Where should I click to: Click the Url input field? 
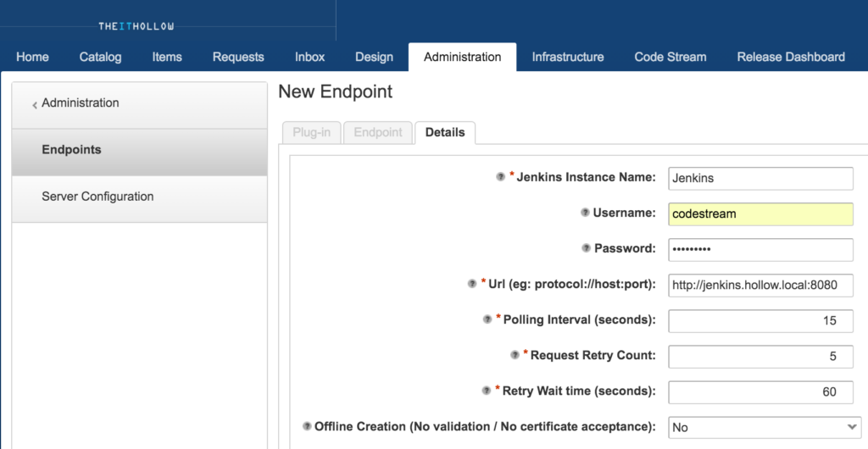click(760, 285)
